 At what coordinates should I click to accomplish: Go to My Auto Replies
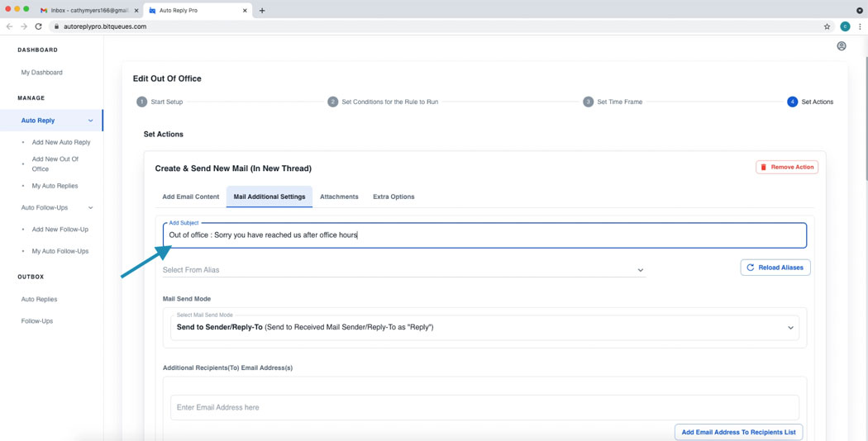55,186
